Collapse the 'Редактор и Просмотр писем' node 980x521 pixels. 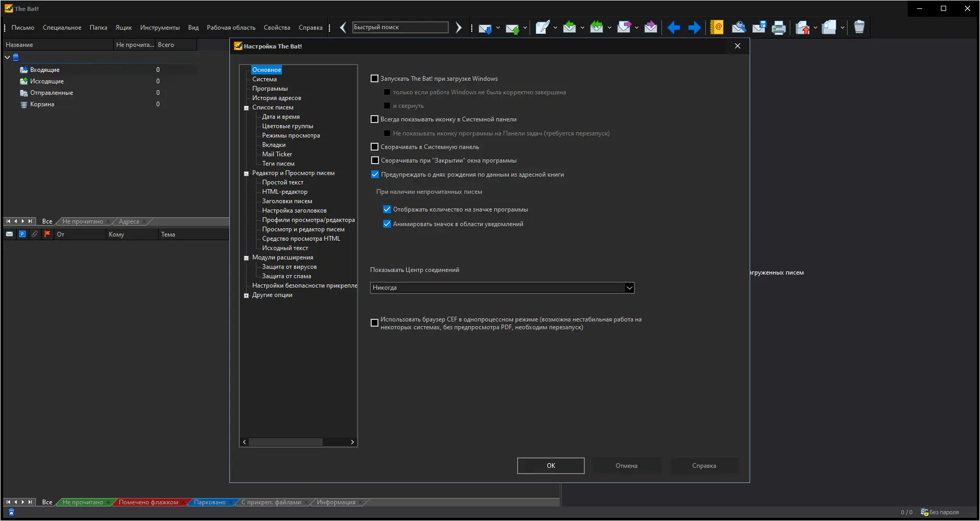pyautogui.click(x=247, y=174)
